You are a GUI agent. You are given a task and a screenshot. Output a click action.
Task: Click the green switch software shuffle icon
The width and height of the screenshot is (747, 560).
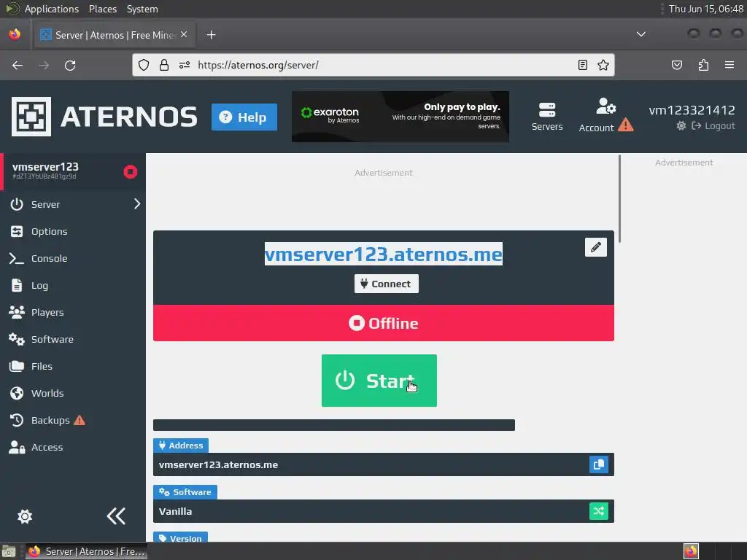(599, 511)
